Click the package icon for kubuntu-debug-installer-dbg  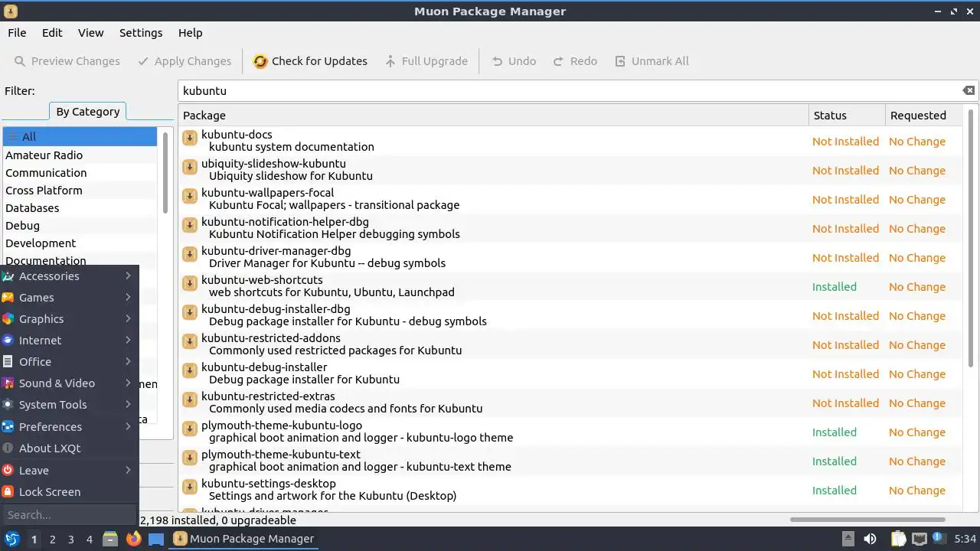(x=190, y=313)
